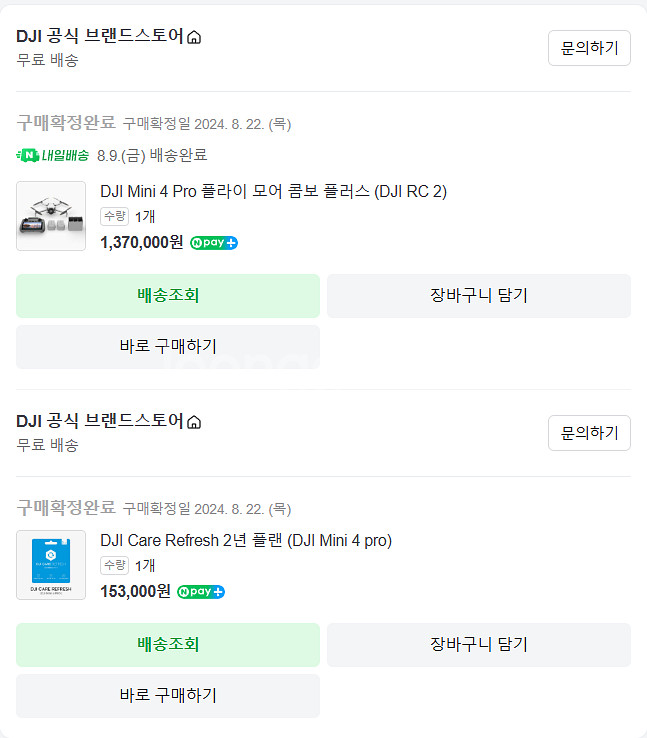Open DJI Mini 4 Pro 플라이 모어 콤보 title
Image resolution: width=647 pixels, height=738 pixels.
273,191
